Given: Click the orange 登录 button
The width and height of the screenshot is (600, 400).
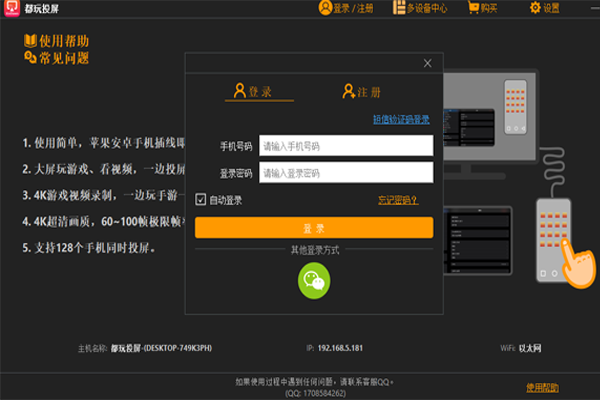Looking at the screenshot, I should coord(314,228).
